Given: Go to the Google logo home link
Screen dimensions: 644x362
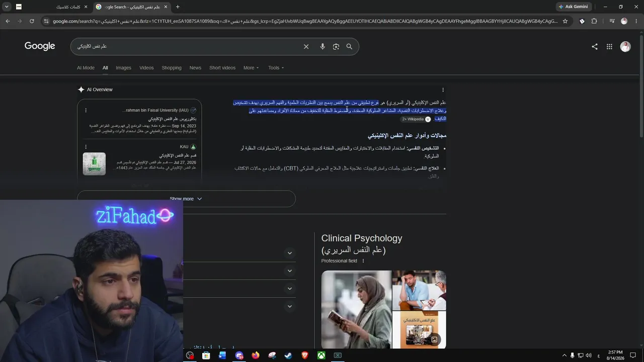Looking at the screenshot, I should click(x=40, y=46).
